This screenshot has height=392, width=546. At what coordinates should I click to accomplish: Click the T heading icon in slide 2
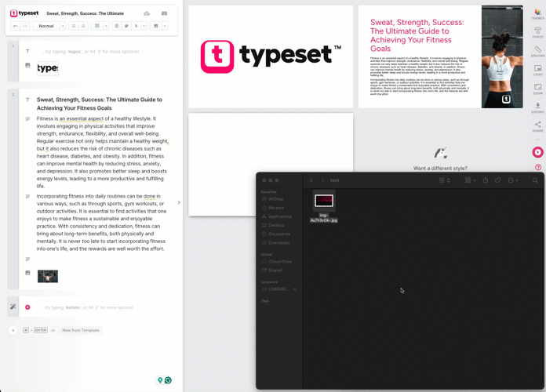point(27,100)
